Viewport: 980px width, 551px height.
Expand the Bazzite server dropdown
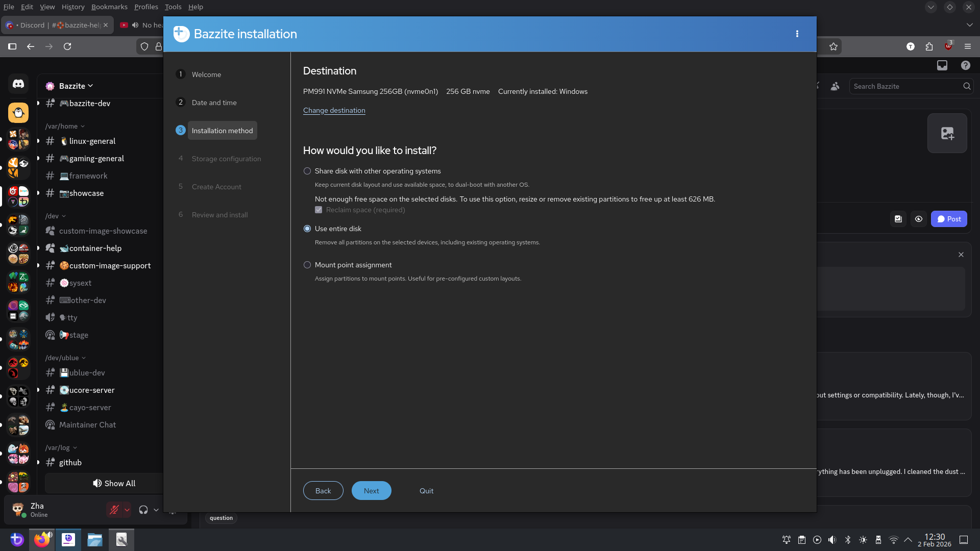(x=76, y=86)
